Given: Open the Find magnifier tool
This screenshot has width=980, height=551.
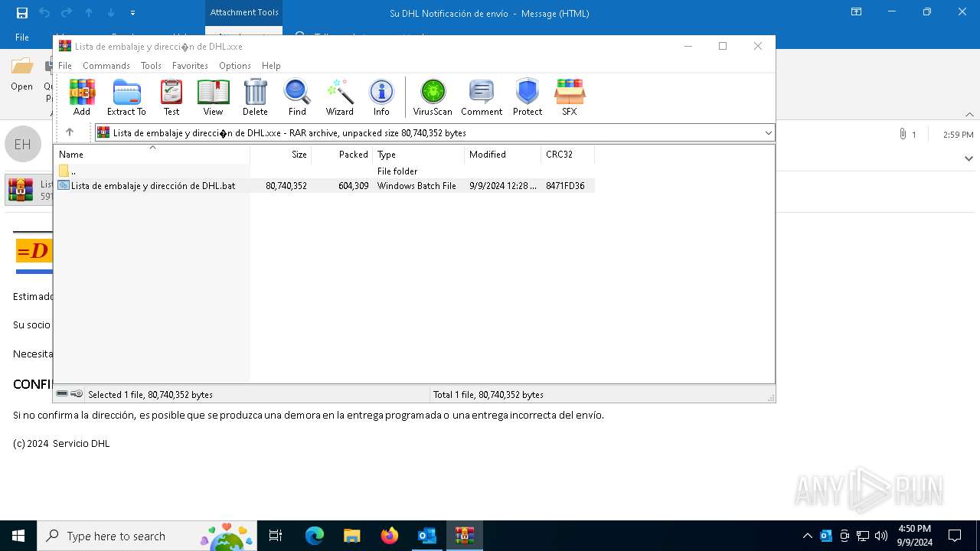Looking at the screenshot, I should [x=297, y=97].
